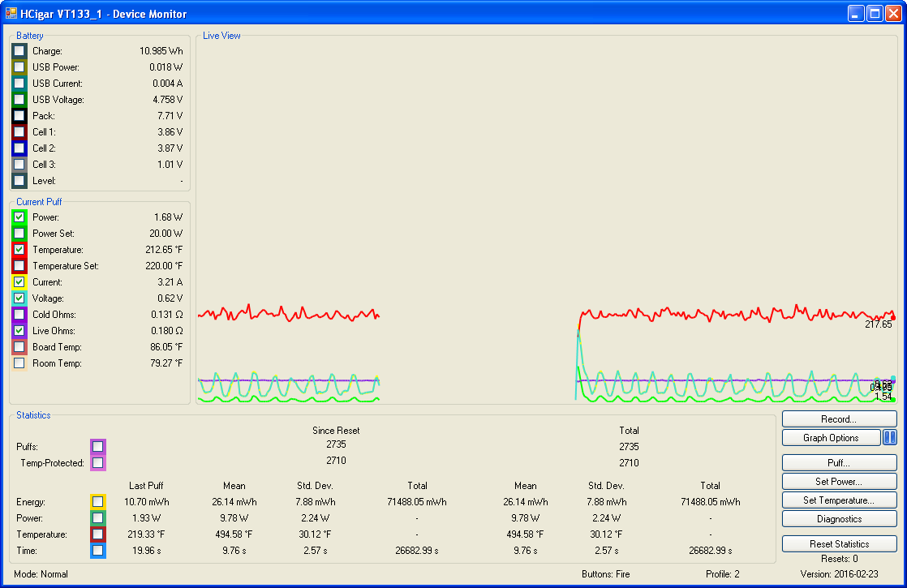Image resolution: width=907 pixels, height=588 pixels.
Task: Maximize the Device Monitor window
Action: (x=875, y=14)
